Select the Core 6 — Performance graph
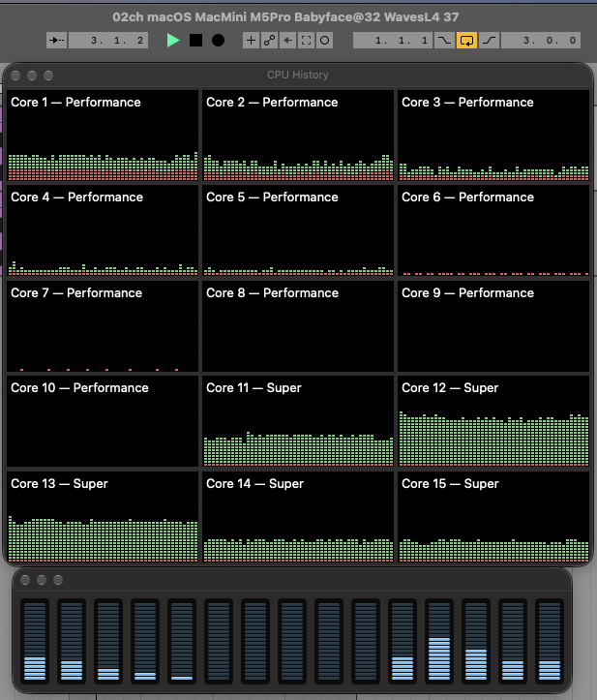This screenshot has width=597, height=700. pyautogui.click(x=493, y=230)
